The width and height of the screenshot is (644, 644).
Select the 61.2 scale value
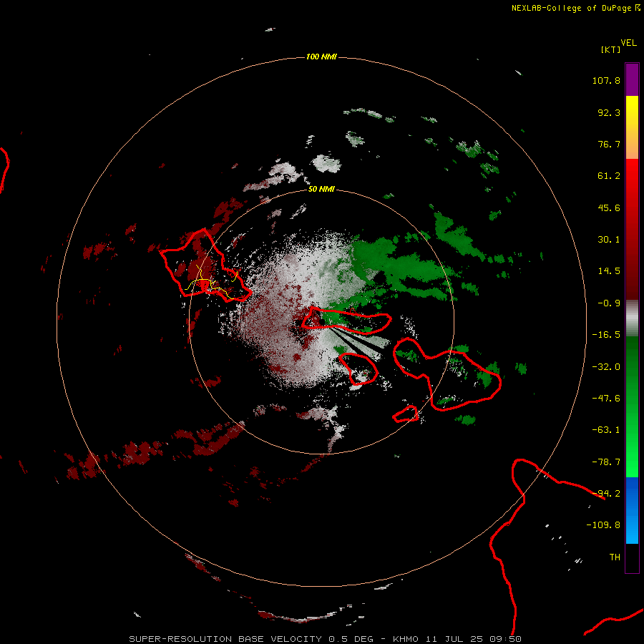click(x=609, y=176)
